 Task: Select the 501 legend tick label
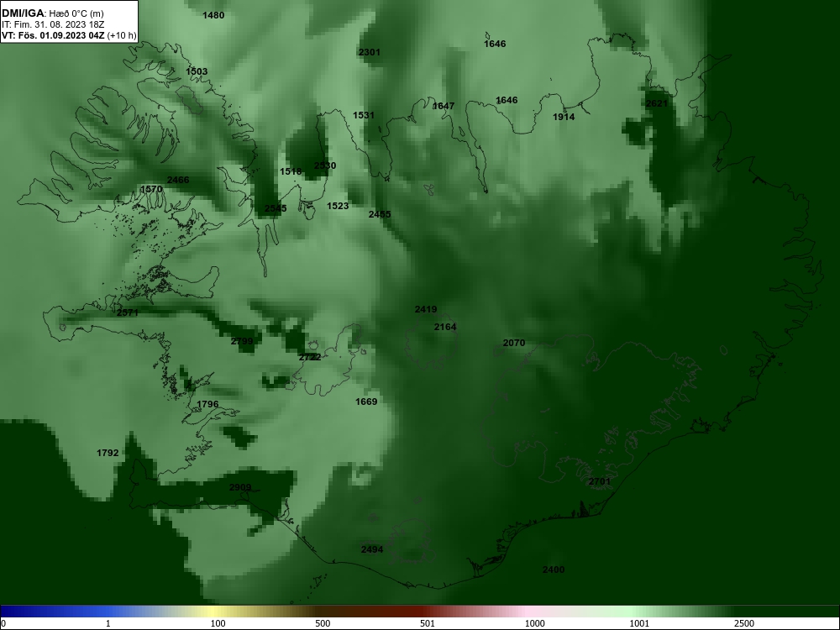pos(428,623)
